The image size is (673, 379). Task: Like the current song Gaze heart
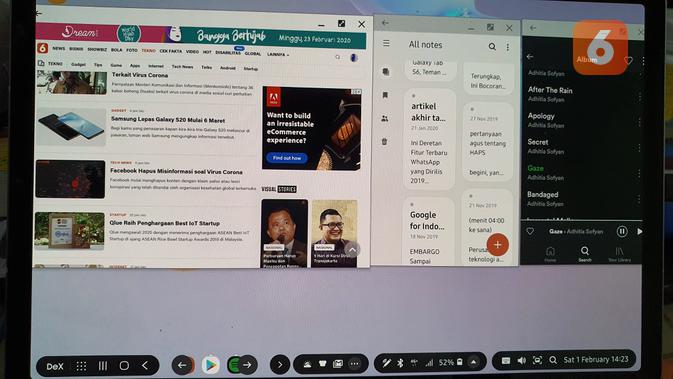pyautogui.click(x=530, y=231)
